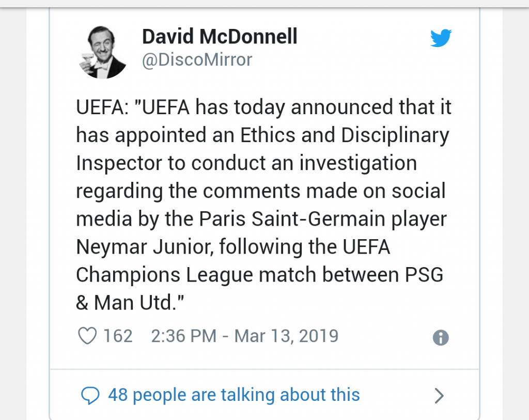
Task: Visit the @DiscoMirror handle
Action: pyautogui.click(x=197, y=60)
